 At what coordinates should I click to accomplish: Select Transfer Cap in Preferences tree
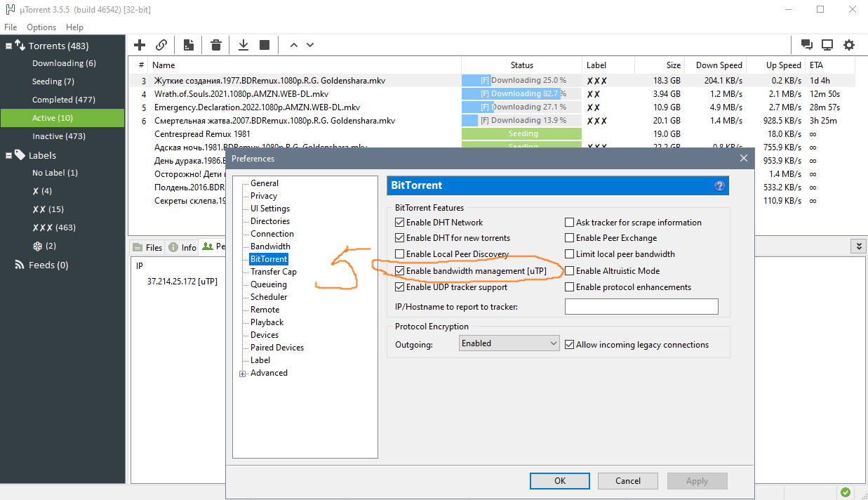(x=274, y=272)
